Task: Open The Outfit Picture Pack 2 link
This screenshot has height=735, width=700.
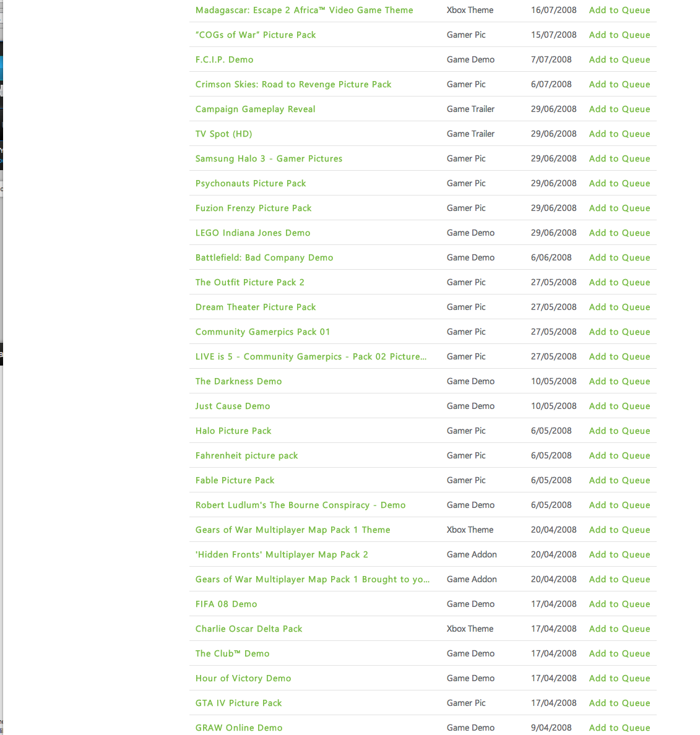Action: 250,282
